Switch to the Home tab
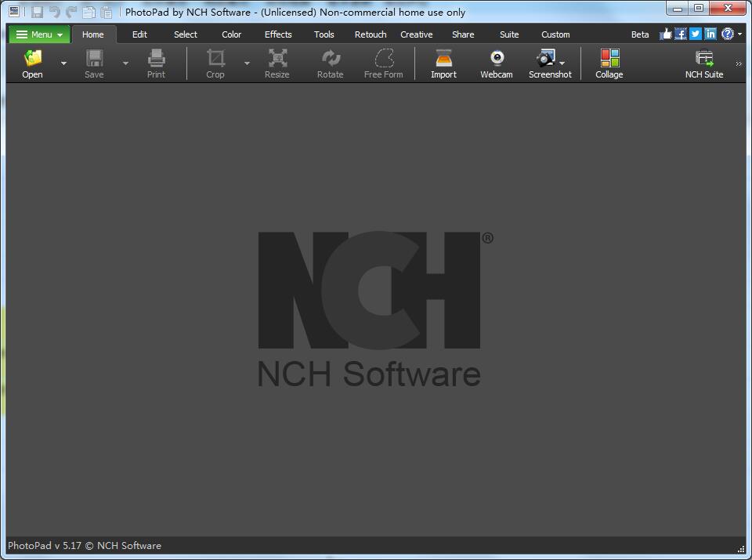This screenshot has height=560, width=752. pyautogui.click(x=93, y=34)
